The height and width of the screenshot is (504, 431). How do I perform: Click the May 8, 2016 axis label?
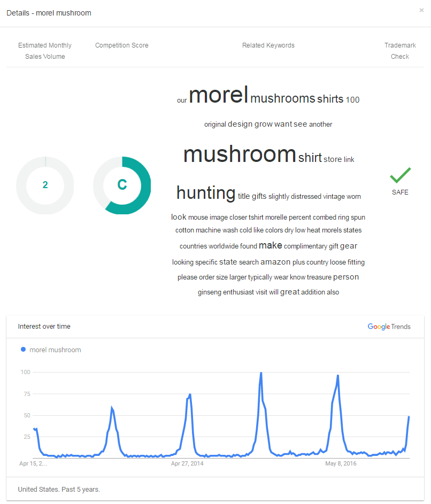341,463
